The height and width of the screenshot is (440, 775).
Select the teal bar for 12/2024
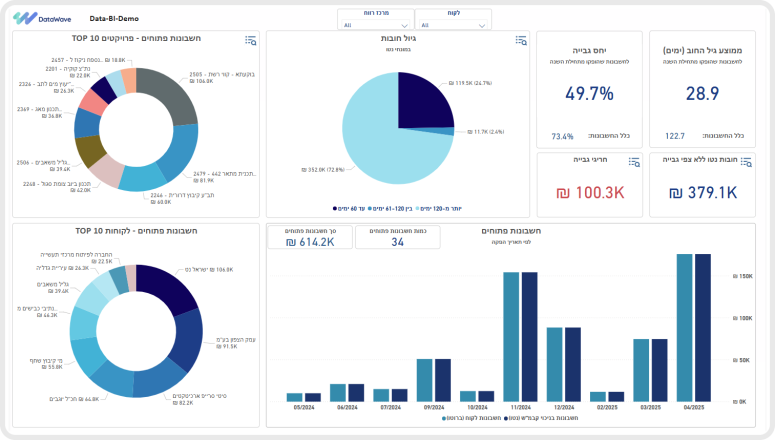[x=555, y=364]
